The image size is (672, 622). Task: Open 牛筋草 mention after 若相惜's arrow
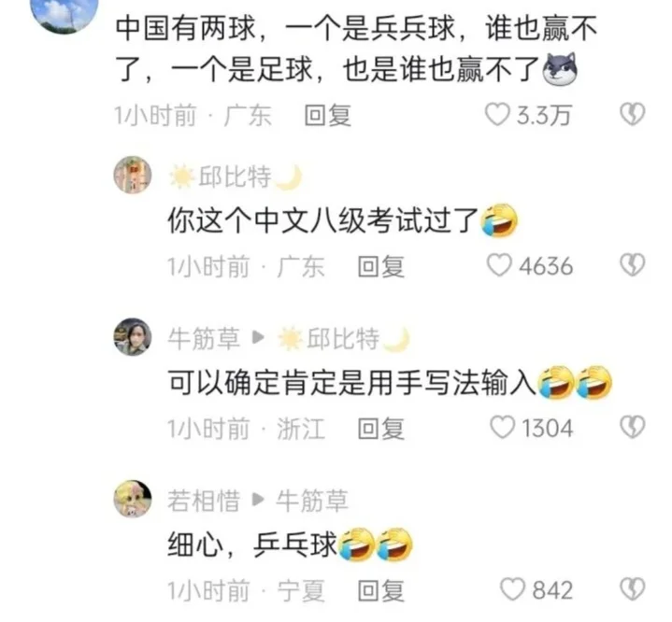click(312, 501)
